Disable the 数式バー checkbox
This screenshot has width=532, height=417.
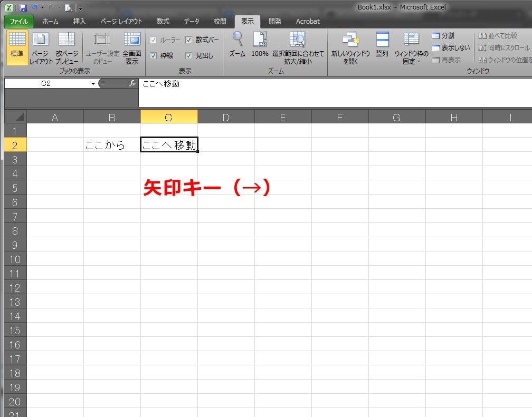(x=188, y=40)
